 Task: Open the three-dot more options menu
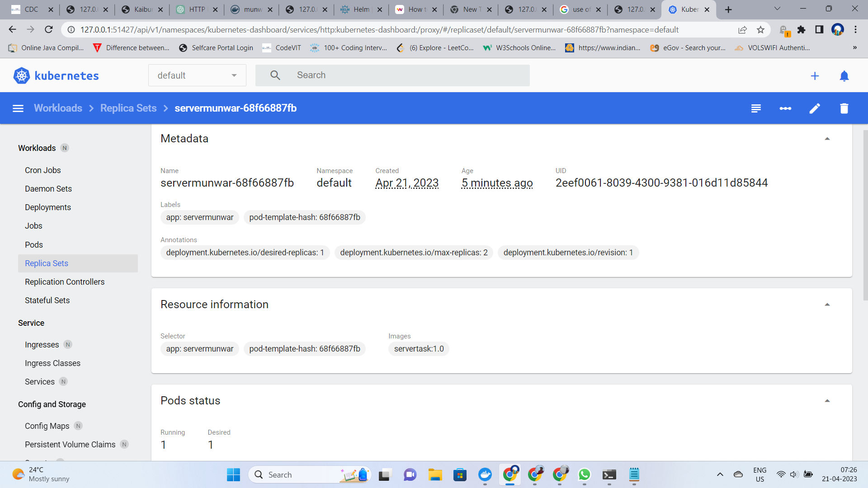(785, 108)
